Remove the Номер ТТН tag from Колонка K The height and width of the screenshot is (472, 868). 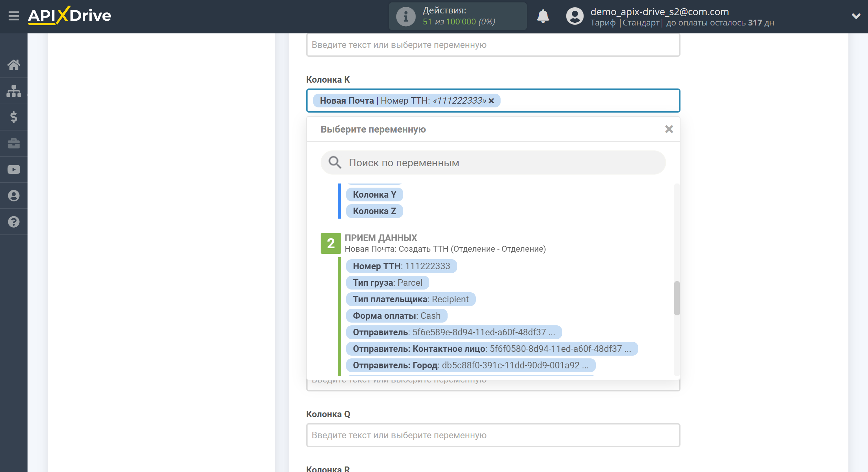tap(491, 101)
